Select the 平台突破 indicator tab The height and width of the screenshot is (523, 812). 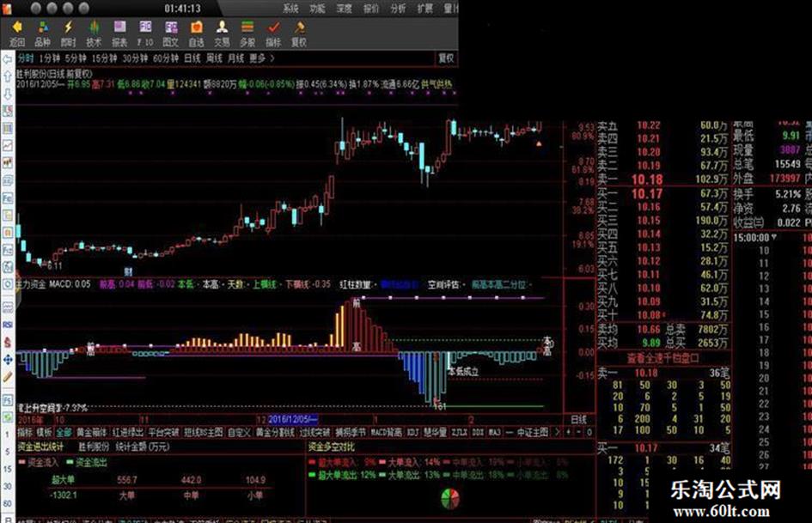pyautogui.click(x=163, y=432)
